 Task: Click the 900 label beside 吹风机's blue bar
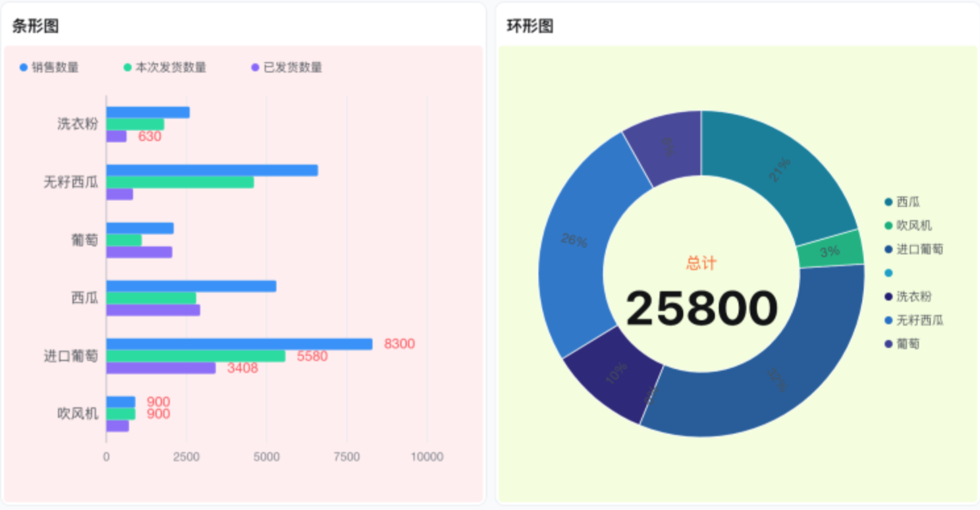point(158,402)
